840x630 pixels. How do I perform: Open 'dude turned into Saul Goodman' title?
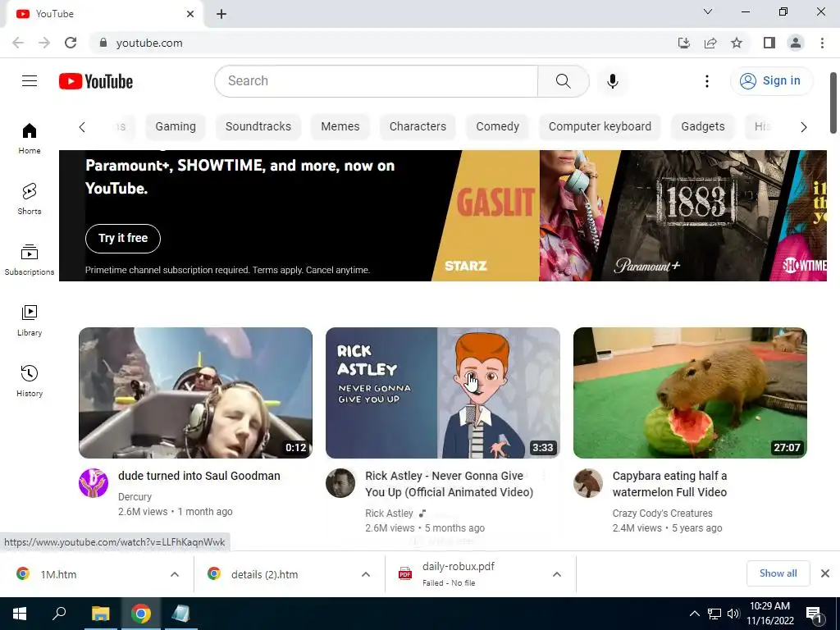point(199,476)
